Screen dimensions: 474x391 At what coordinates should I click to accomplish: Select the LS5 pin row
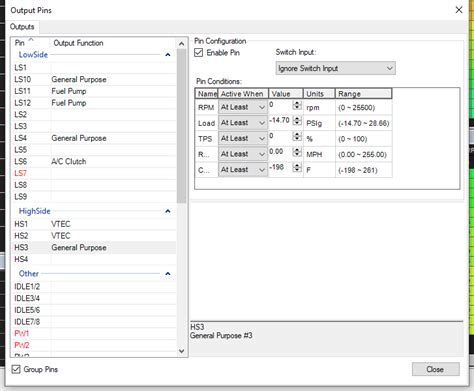pos(94,150)
